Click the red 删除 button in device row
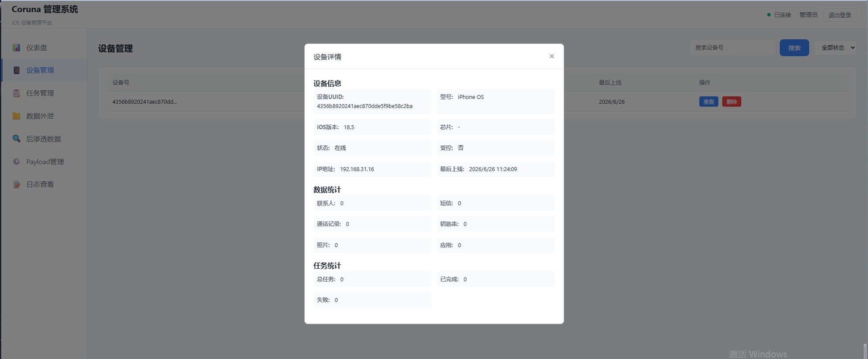Screen dimensions: 868x359 point(731,102)
